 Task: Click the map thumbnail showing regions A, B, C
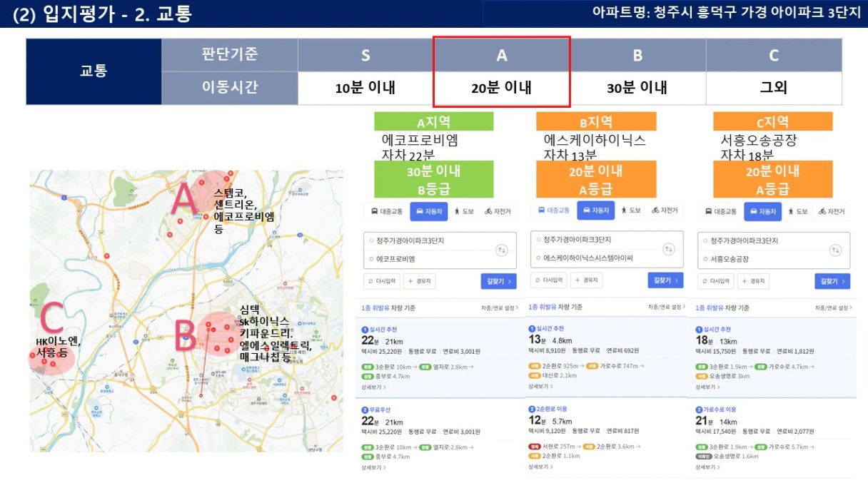point(186,311)
